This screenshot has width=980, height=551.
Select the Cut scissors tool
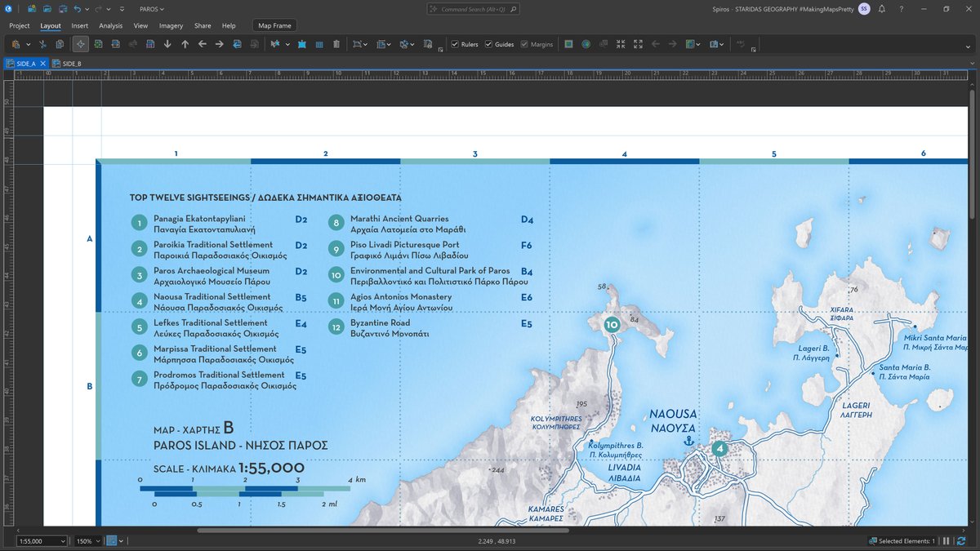tap(42, 44)
